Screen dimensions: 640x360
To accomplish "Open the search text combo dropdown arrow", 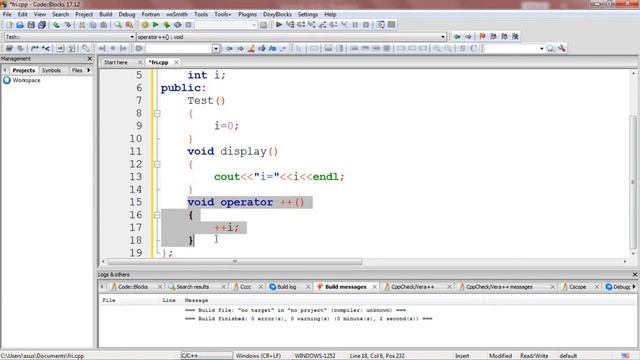I will click(216, 49).
